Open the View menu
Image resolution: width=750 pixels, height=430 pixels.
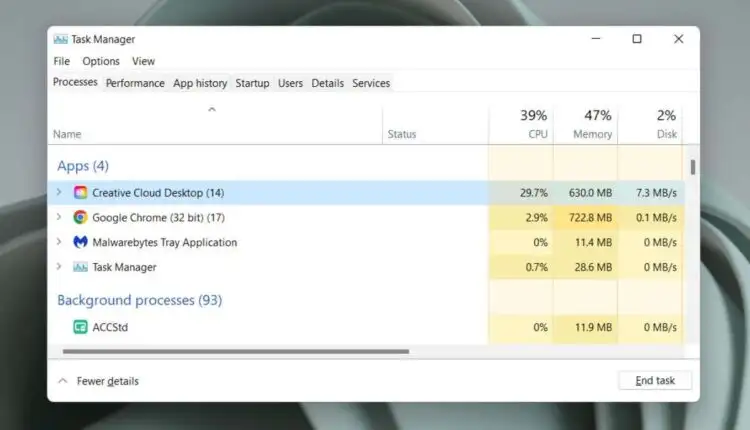pyautogui.click(x=143, y=61)
